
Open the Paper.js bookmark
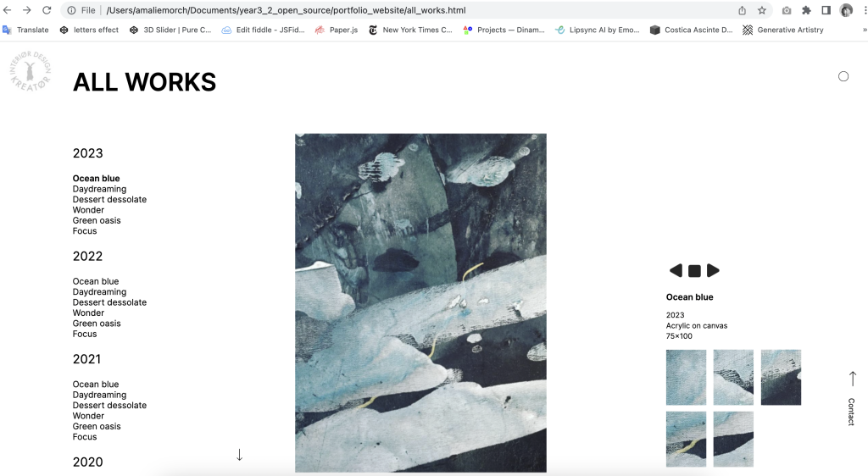coord(337,30)
